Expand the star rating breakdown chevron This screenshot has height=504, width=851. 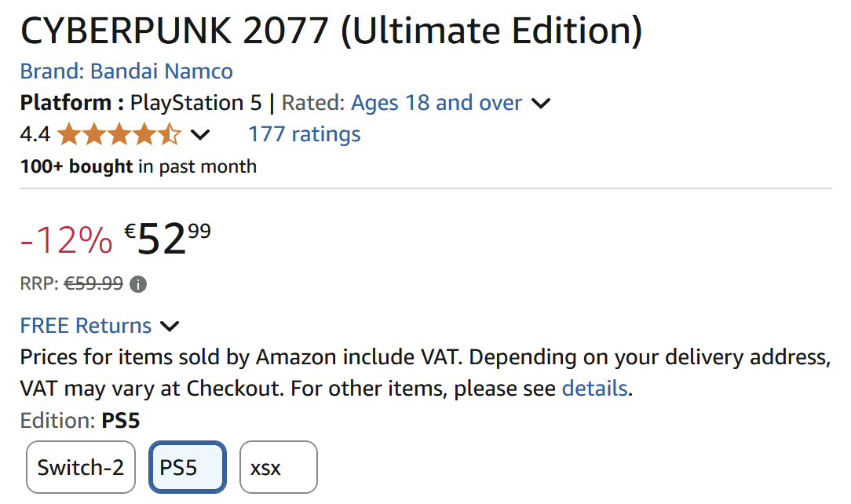pos(200,134)
